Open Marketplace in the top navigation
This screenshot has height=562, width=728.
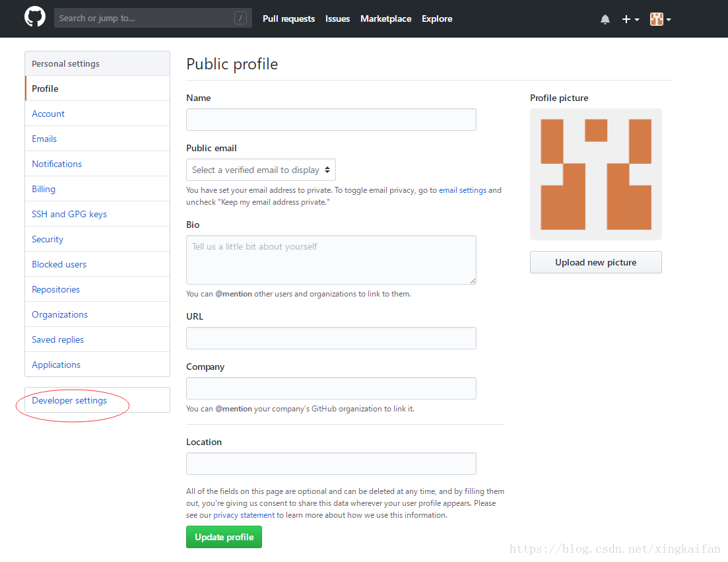pyautogui.click(x=385, y=18)
